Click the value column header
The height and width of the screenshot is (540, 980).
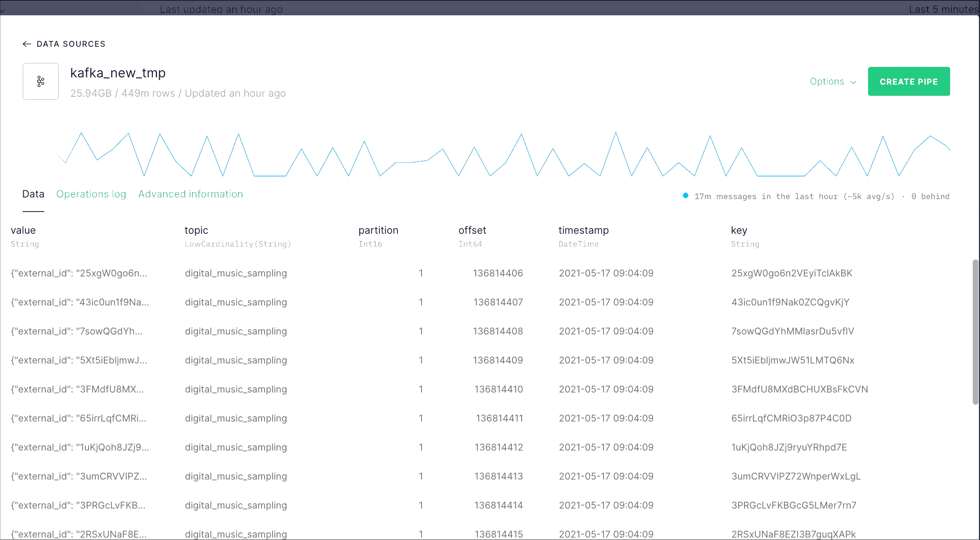[x=23, y=230]
